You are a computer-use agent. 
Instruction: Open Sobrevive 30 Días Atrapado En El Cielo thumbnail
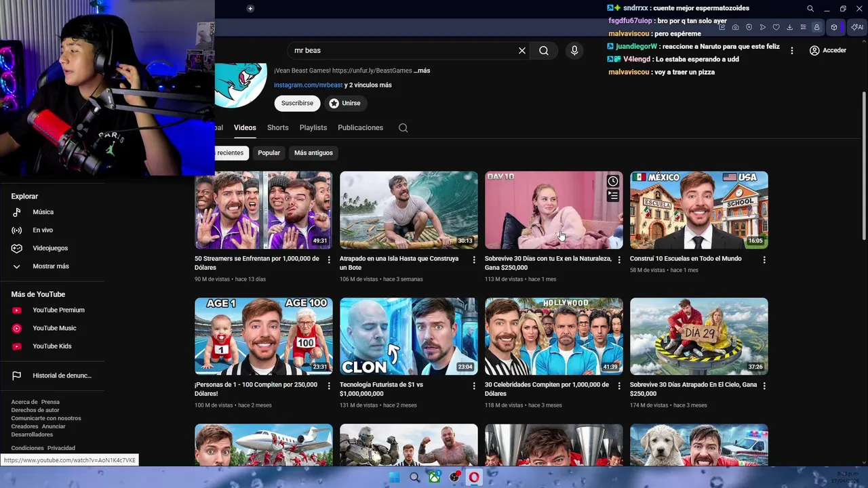coord(698,336)
